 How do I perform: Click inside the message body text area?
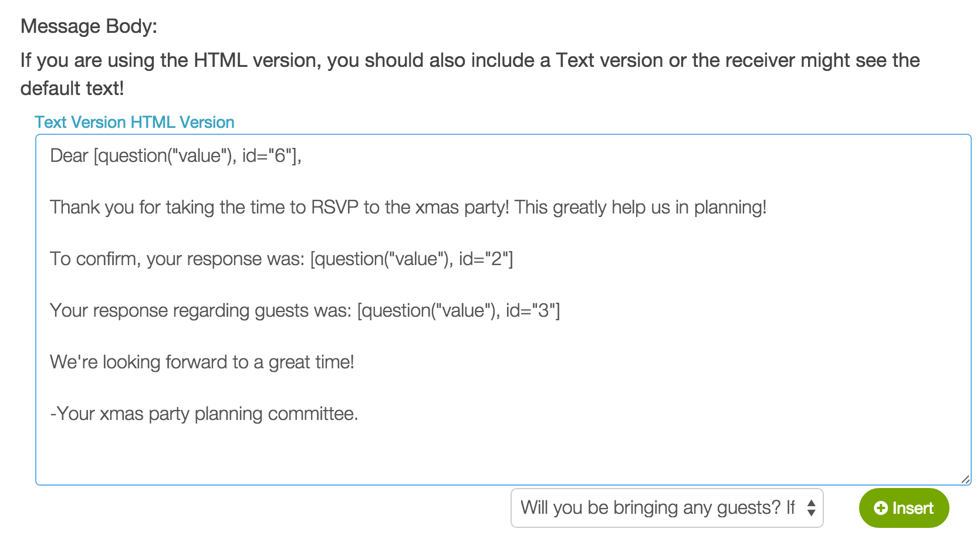coord(503,310)
